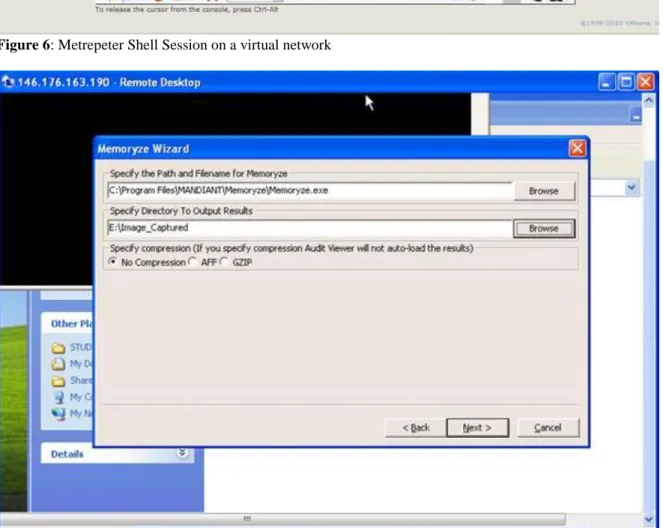
Task: Close the Memoryze Wizard dialog
Action: [577, 148]
